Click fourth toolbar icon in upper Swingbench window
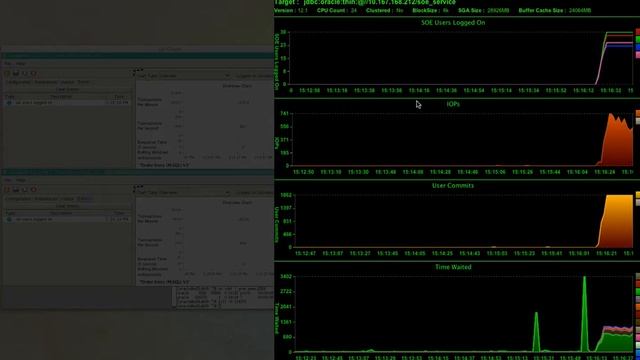 [34, 73]
